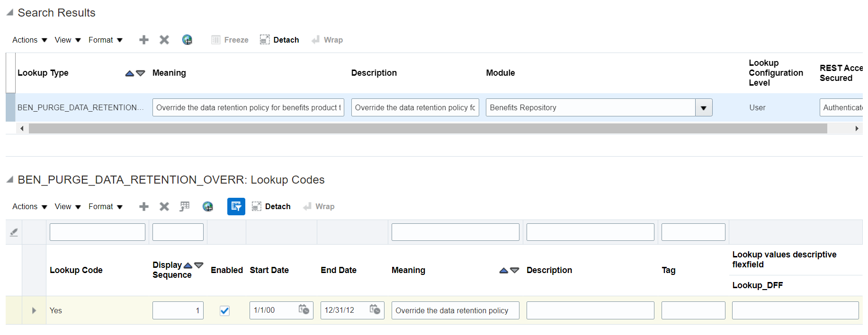868x335 pixels.
Task: Click the Lookup Code filter input field
Action: 98,232
